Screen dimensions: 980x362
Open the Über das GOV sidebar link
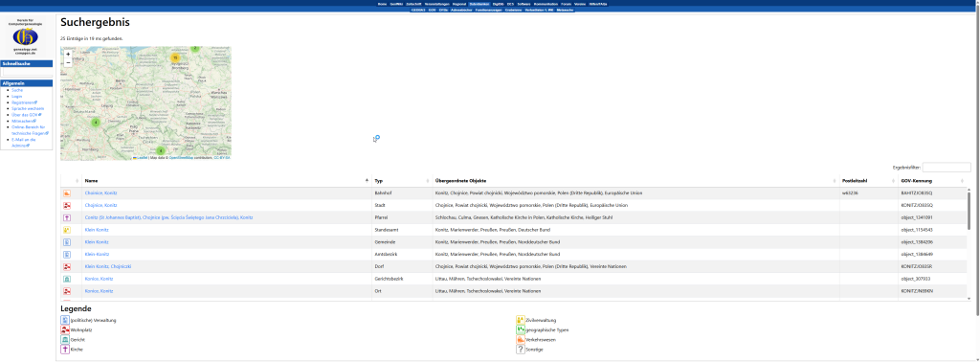click(26, 114)
